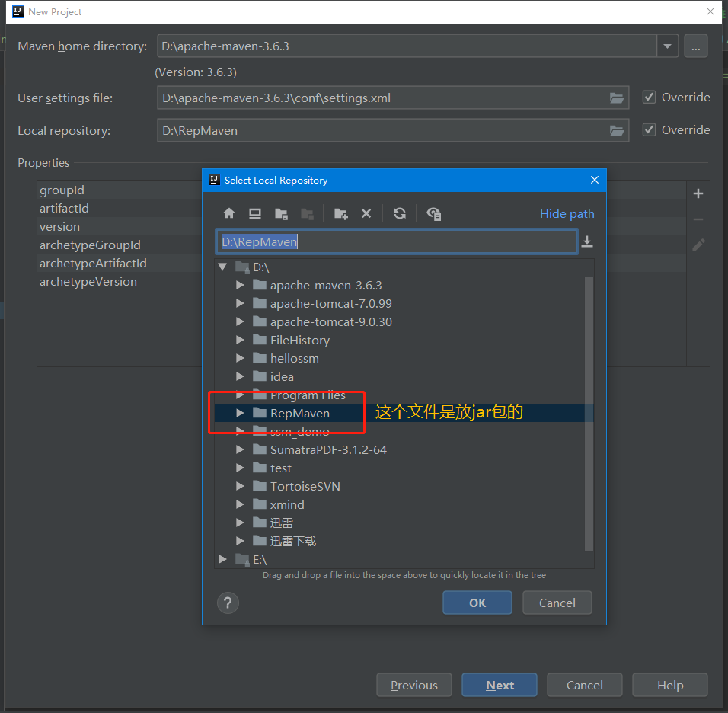The image size is (728, 713).
Task: Toggle Override checkbox for User settings file
Action: point(649,97)
